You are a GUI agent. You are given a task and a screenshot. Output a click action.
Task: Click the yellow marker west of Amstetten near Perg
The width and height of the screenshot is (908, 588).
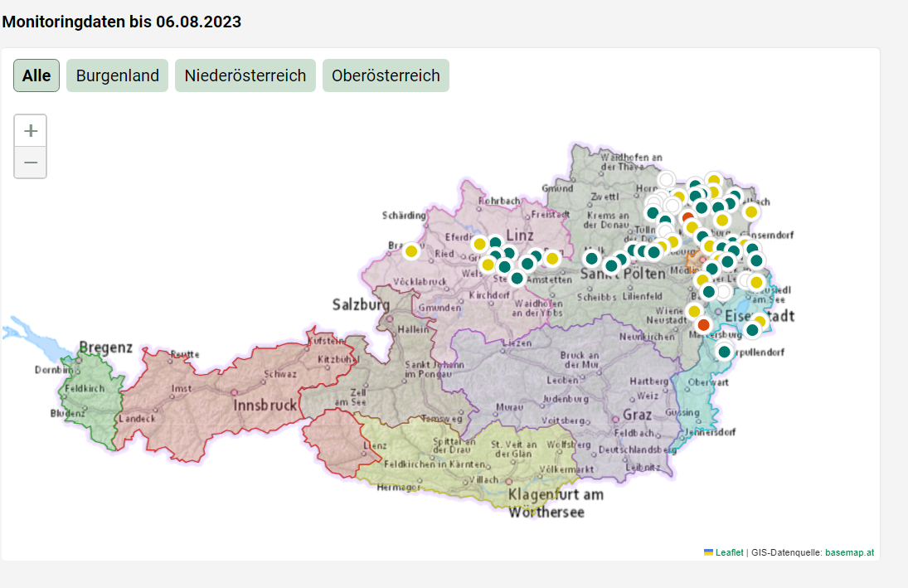click(x=552, y=259)
